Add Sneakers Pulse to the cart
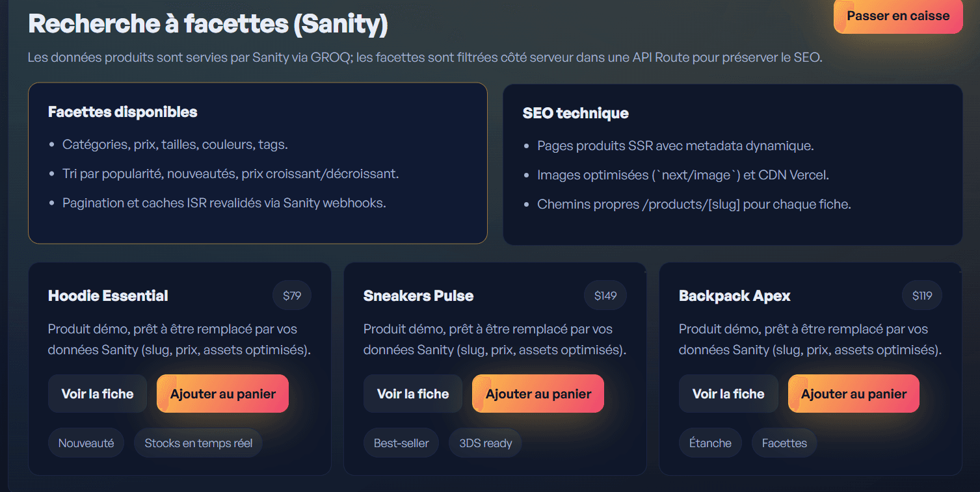 click(538, 394)
